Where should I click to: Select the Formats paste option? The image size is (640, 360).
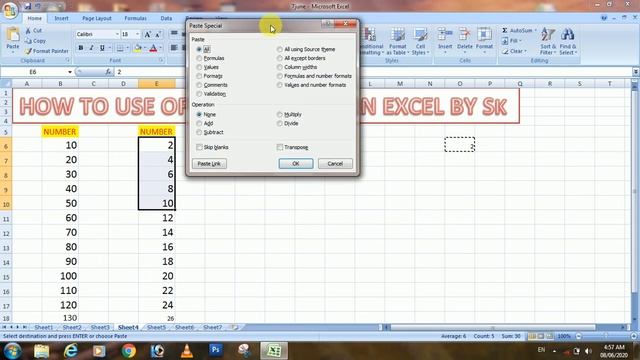(199, 76)
